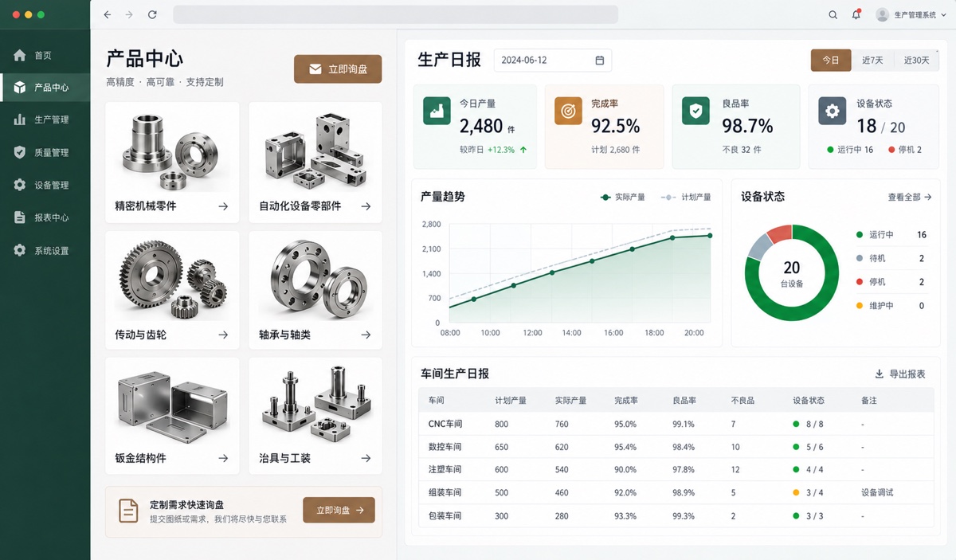Open 生产管理 sidebar item
Image resolution: width=956 pixels, height=560 pixels.
(x=45, y=119)
